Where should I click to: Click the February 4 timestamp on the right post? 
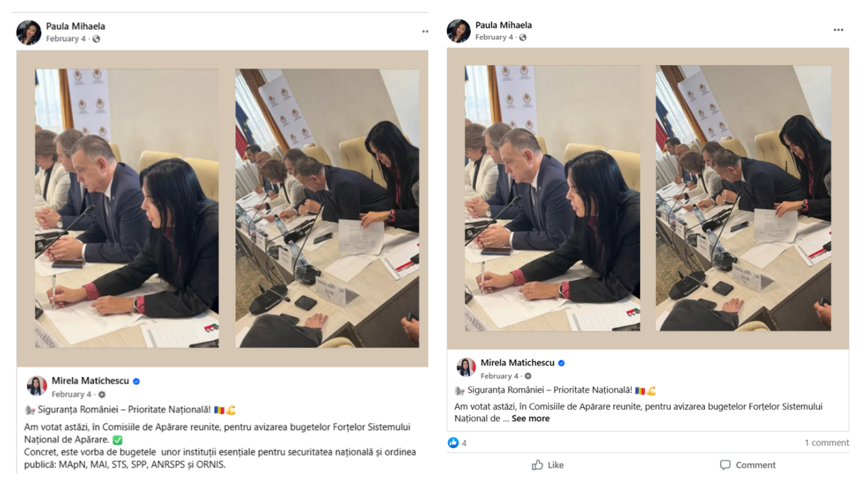point(494,37)
